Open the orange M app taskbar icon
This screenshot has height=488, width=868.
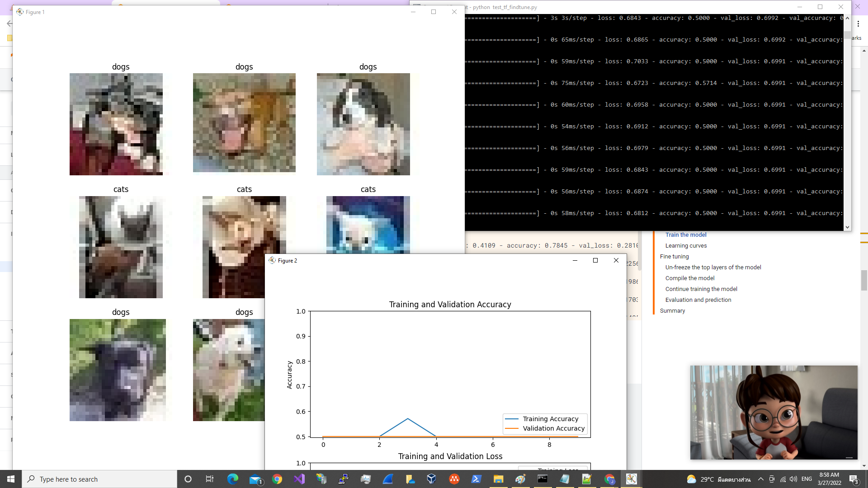pyautogui.click(x=454, y=479)
